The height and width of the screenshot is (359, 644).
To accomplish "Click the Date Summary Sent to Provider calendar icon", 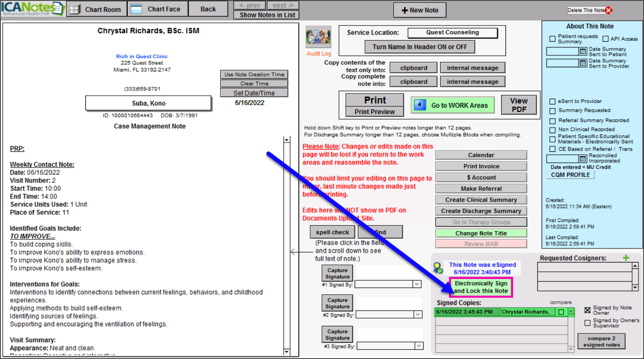I will [583, 63].
